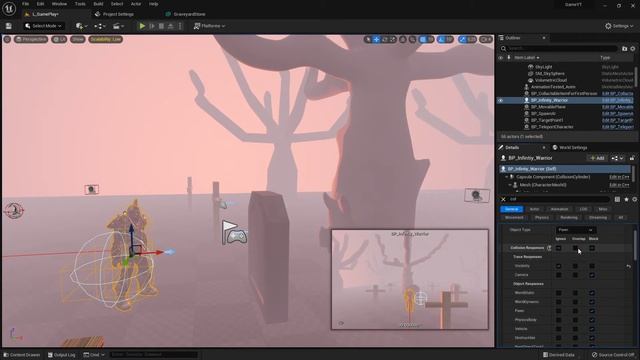Select SM_SkySphere in the Outliner
This screenshot has width=640, height=360.
coord(550,73)
